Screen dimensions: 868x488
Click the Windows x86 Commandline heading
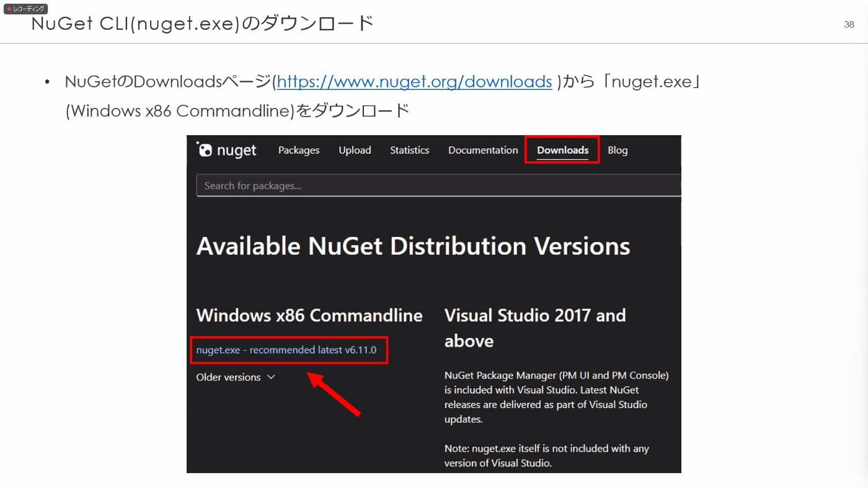click(309, 315)
